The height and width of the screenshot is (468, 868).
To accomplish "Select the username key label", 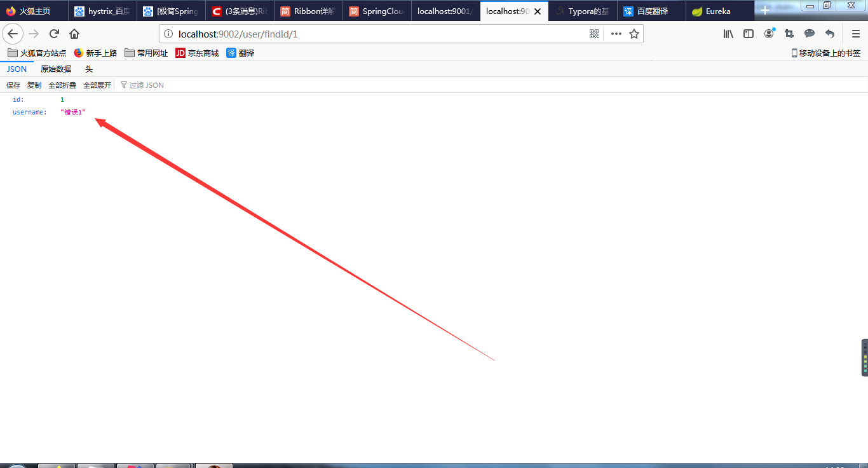I will pos(30,113).
